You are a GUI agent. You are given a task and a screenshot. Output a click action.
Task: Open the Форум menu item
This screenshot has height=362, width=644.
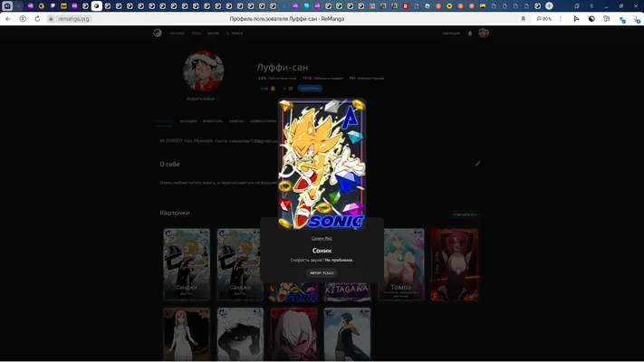tap(213, 33)
